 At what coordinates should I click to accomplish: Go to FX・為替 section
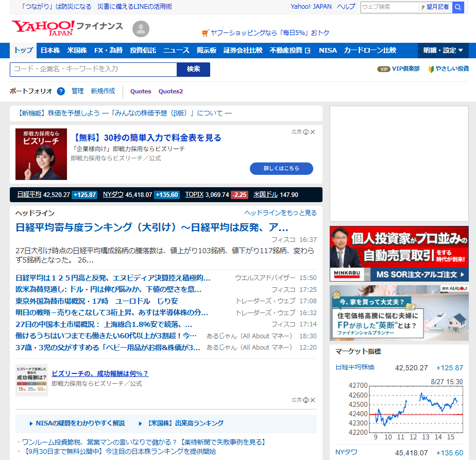pyautogui.click(x=108, y=51)
